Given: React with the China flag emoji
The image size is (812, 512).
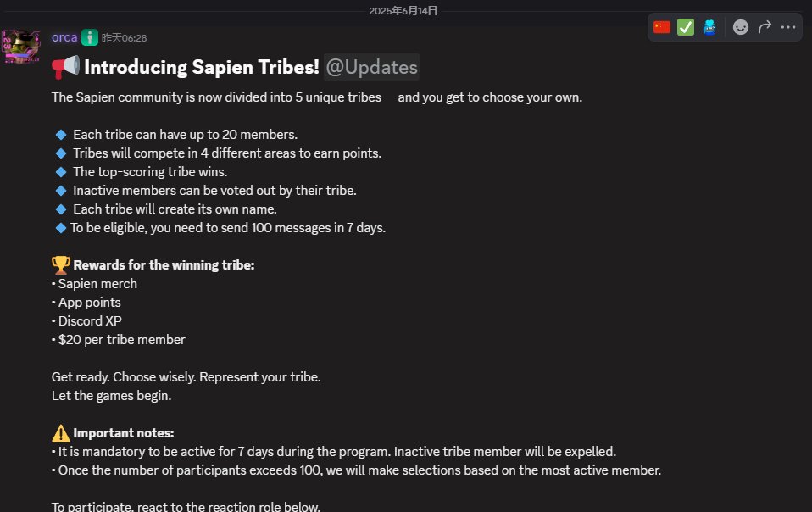Looking at the screenshot, I should pyautogui.click(x=661, y=27).
